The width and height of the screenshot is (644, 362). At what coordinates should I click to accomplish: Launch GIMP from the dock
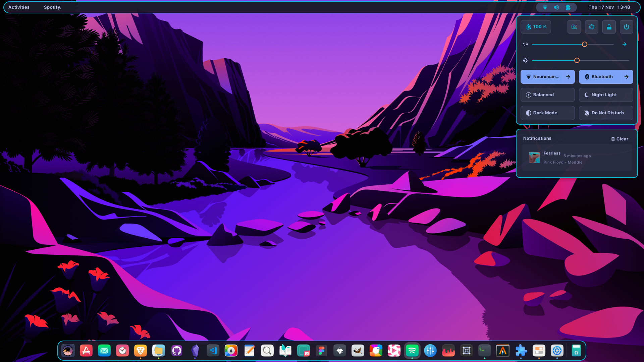358,351
